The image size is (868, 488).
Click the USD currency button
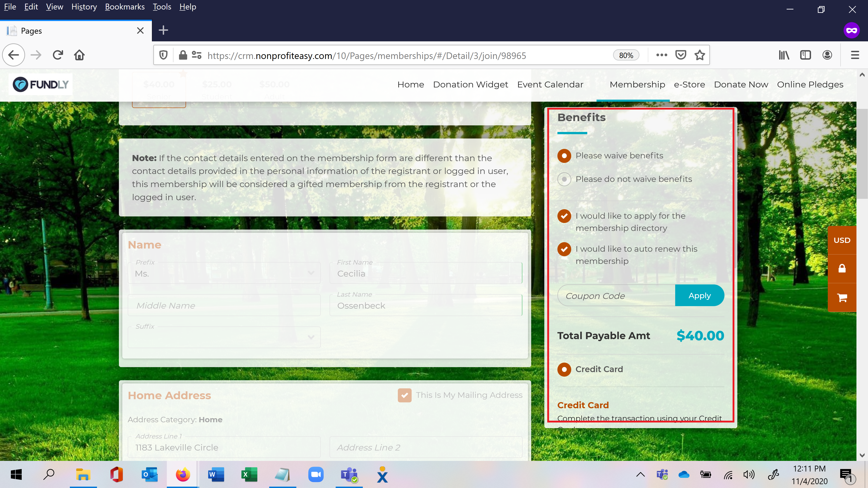click(x=842, y=240)
